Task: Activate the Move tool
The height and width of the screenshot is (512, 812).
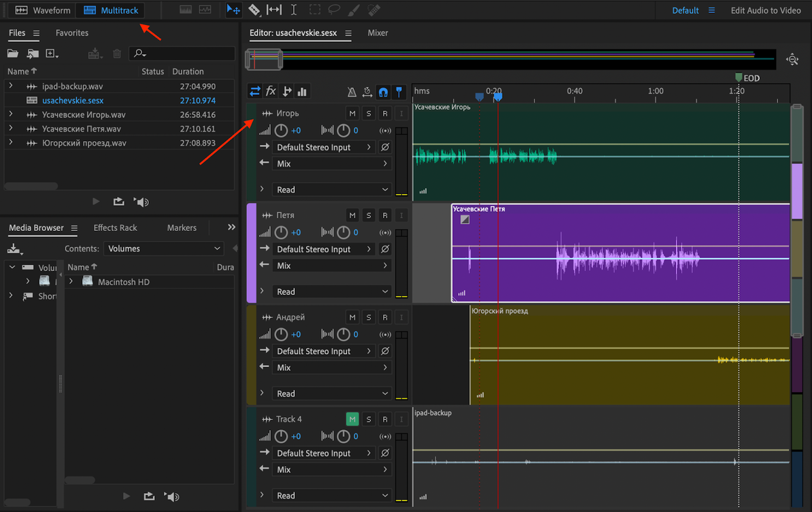Action: 233,10
